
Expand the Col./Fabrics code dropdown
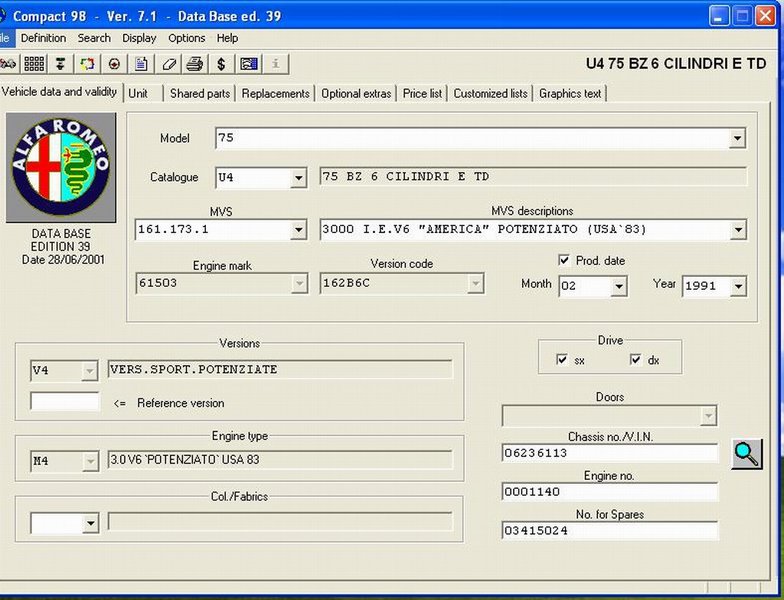click(90, 524)
